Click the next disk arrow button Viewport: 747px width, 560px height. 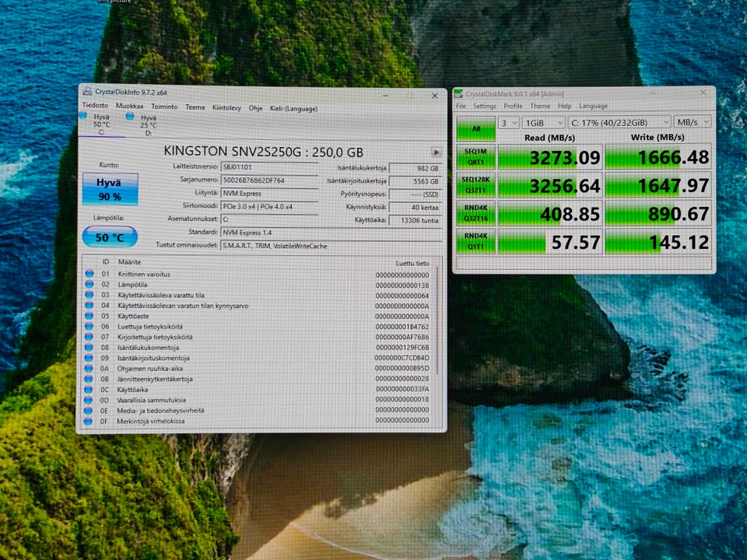click(x=437, y=152)
